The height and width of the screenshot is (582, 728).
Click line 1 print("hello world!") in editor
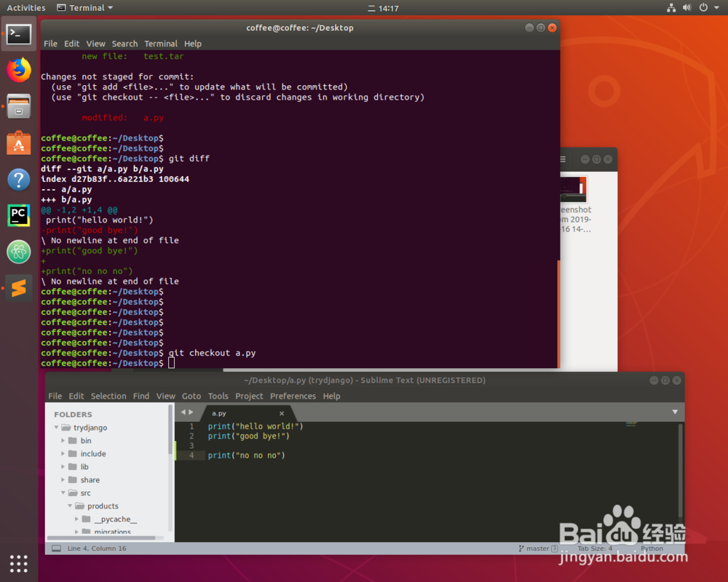point(256,426)
